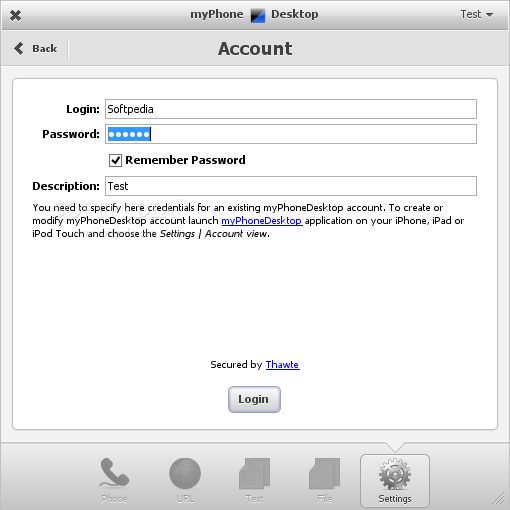Uncheck Remember Password checkbox
The width and height of the screenshot is (510, 510).
115,160
